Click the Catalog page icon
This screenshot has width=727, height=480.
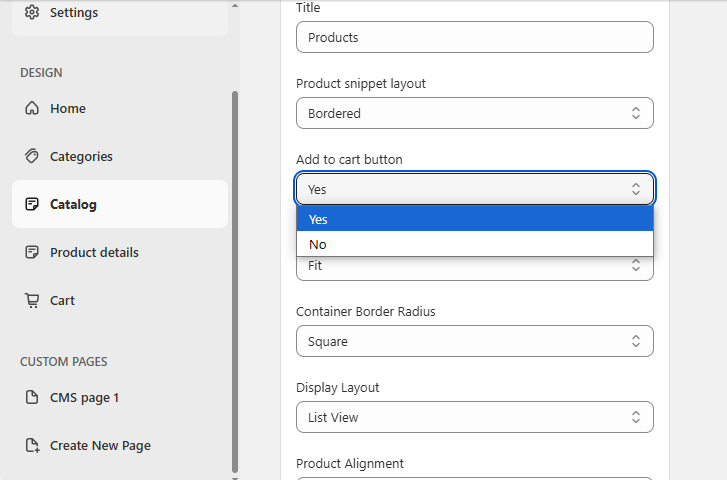[32, 204]
